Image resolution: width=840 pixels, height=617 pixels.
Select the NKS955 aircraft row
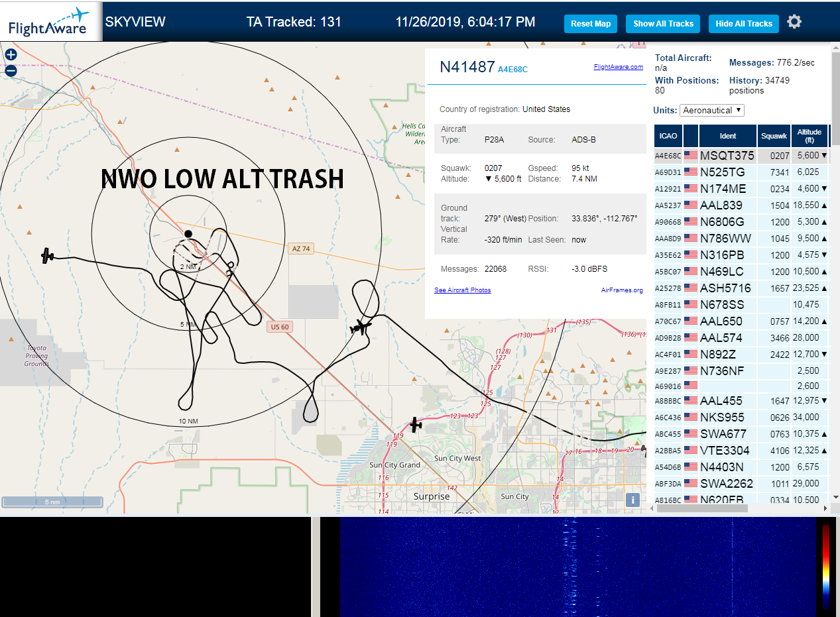[741, 418]
